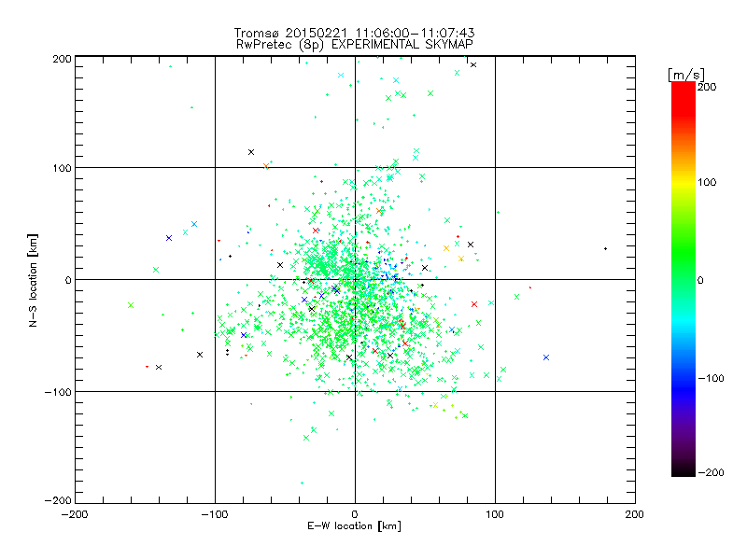Select the "N-S location [km]" axis label
This screenshot has width=747, height=560.
33,280
